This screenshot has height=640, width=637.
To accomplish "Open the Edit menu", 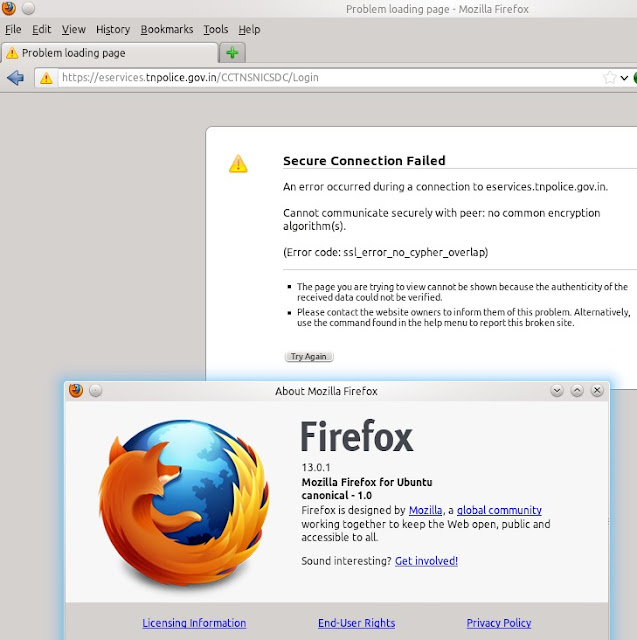I will coord(42,29).
